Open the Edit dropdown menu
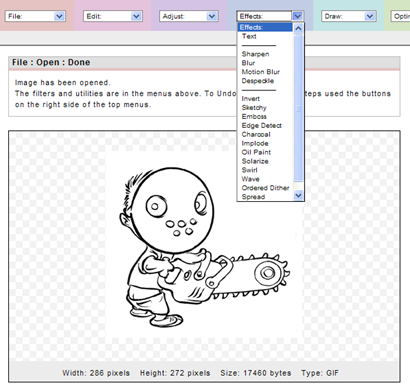This screenshot has height=390, width=410. pos(113,16)
